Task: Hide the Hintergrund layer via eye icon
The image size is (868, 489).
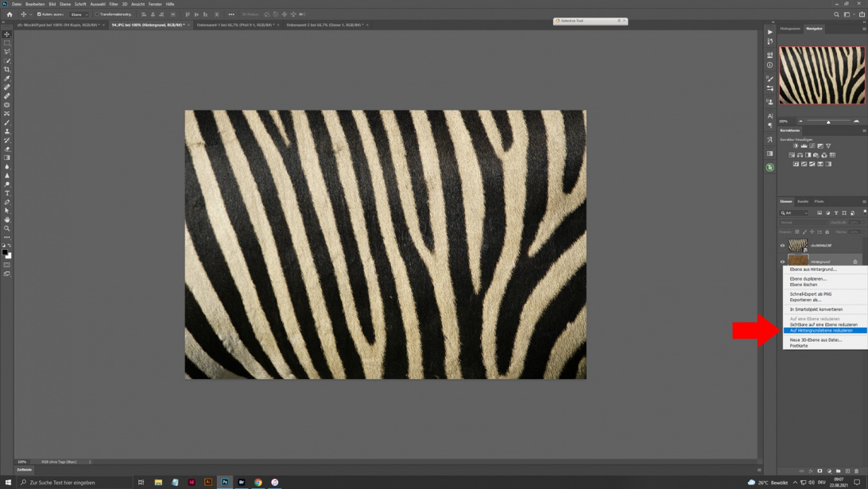Action: point(783,262)
